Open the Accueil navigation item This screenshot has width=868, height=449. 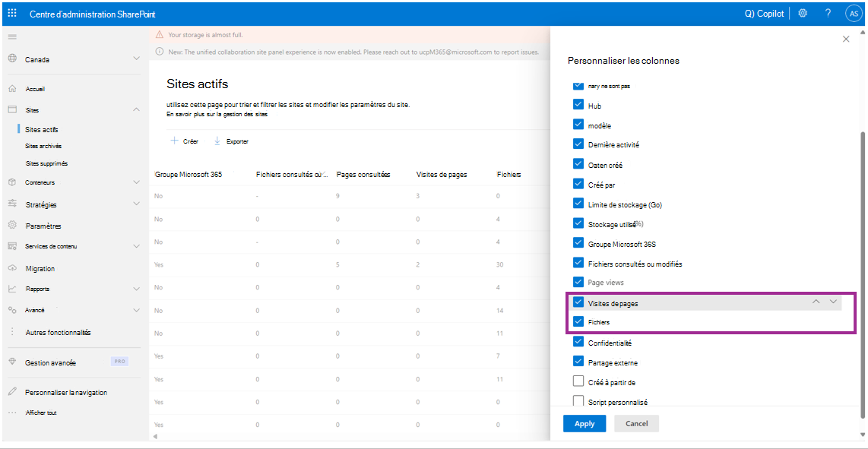point(36,89)
